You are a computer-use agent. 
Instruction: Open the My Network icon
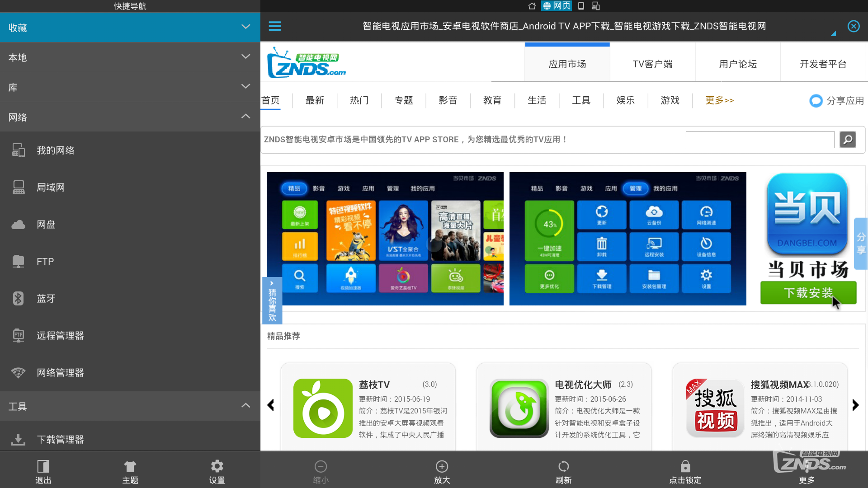coord(18,150)
